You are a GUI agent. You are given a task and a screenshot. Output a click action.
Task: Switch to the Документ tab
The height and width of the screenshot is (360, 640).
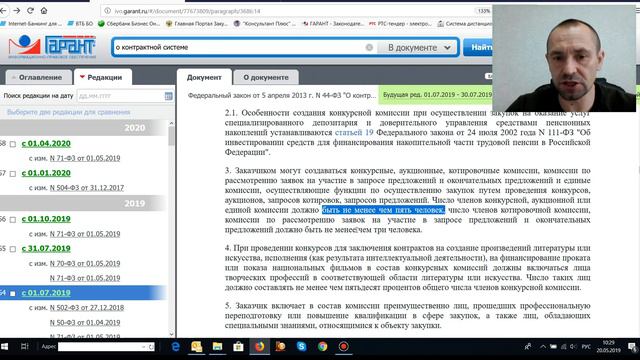[204, 77]
